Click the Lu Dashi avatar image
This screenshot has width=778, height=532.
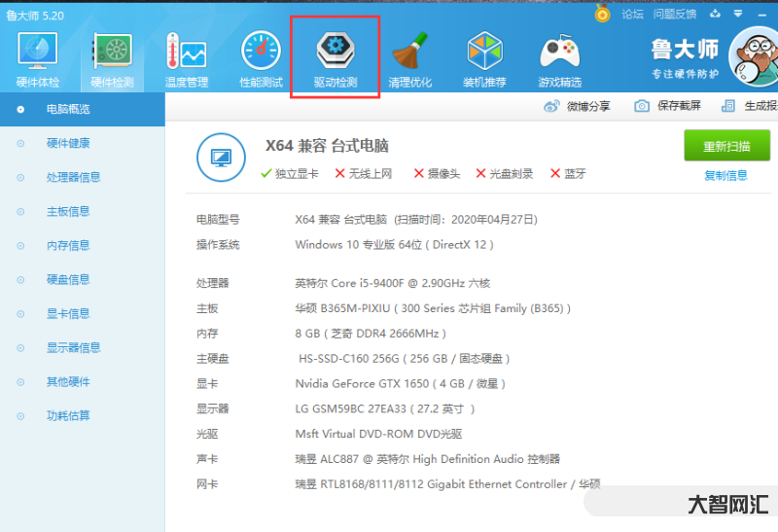(752, 55)
